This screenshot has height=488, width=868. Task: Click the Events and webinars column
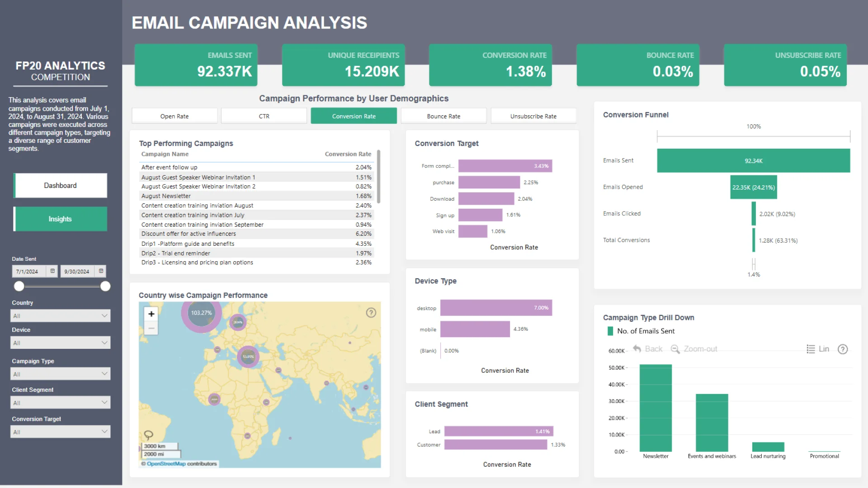point(712,423)
